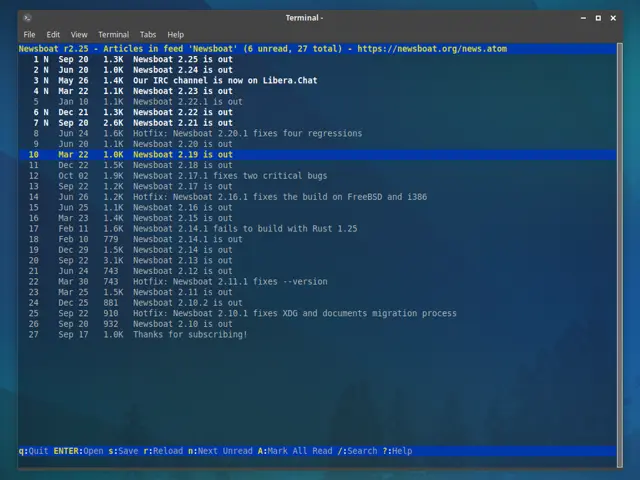The height and width of the screenshot is (480, 640).
Task: Maximize the Terminal window
Action: (x=598, y=18)
